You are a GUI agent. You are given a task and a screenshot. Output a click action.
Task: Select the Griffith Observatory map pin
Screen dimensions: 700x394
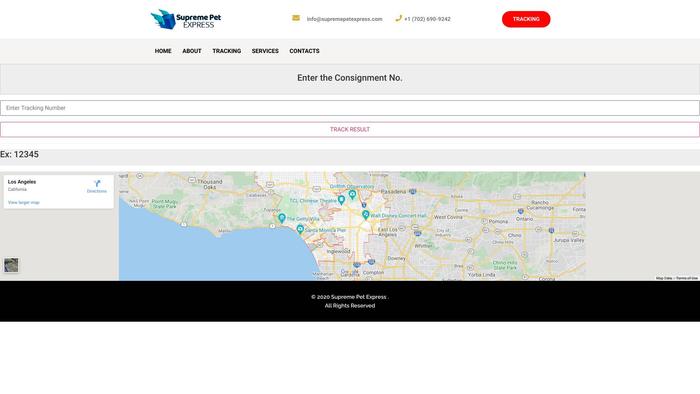[352, 195]
